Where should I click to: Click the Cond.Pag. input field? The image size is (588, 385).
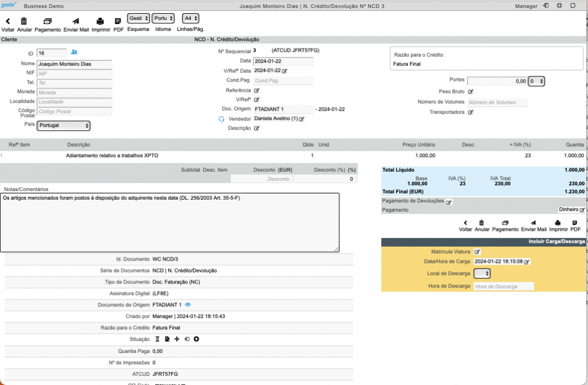283,80
